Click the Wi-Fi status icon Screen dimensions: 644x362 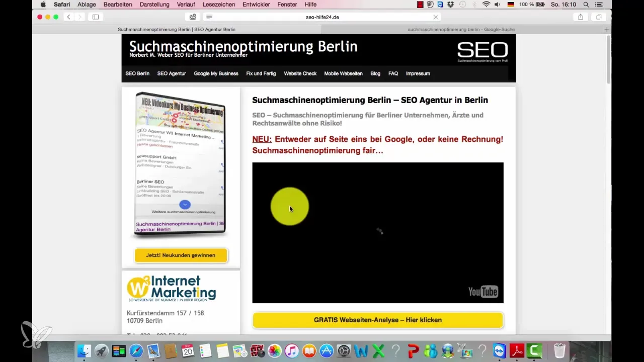(x=486, y=5)
